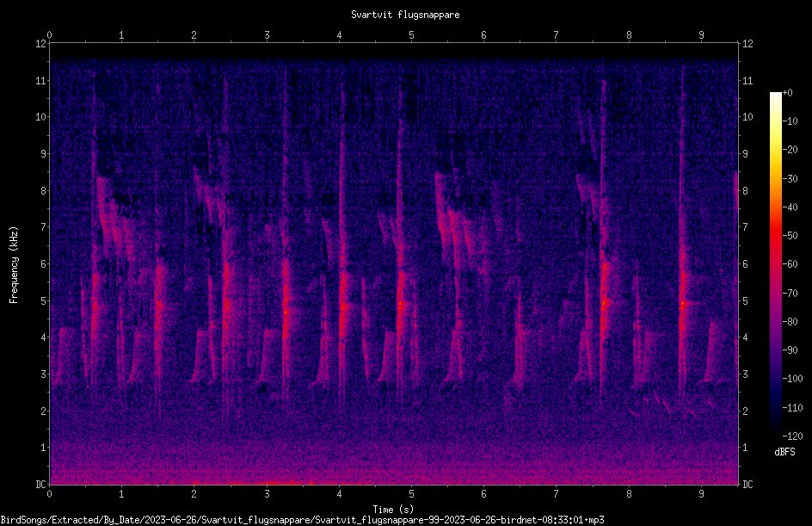Image resolution: width=812 pixels, height=526 pixels.
Task: Click the "-120" color scale label
Action: pyautogui.click(x=793, y=436)
